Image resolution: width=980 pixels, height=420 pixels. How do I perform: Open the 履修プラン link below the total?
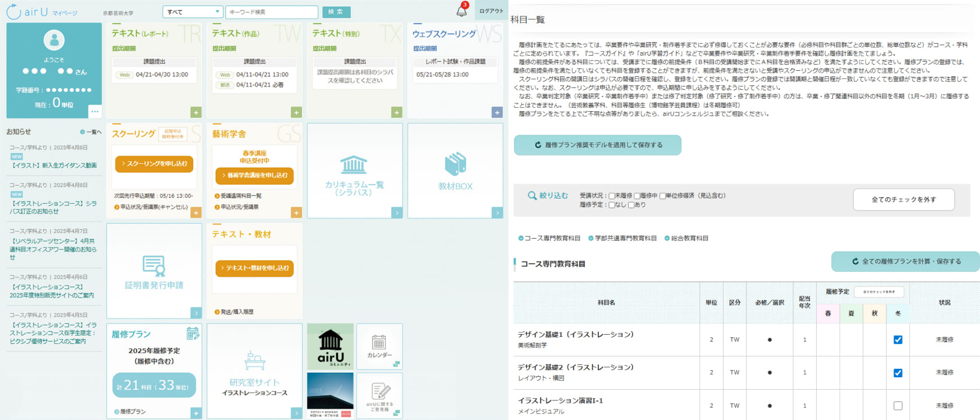130,412
